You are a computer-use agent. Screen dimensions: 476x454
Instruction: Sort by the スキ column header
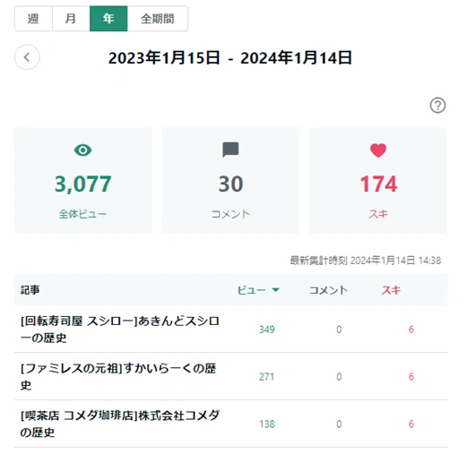[x=391, y=290]
